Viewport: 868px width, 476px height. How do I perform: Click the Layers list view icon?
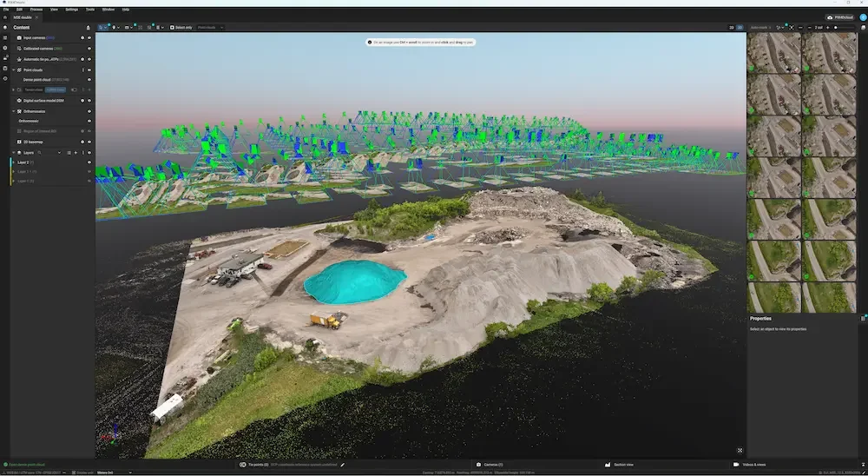point(69,152)
